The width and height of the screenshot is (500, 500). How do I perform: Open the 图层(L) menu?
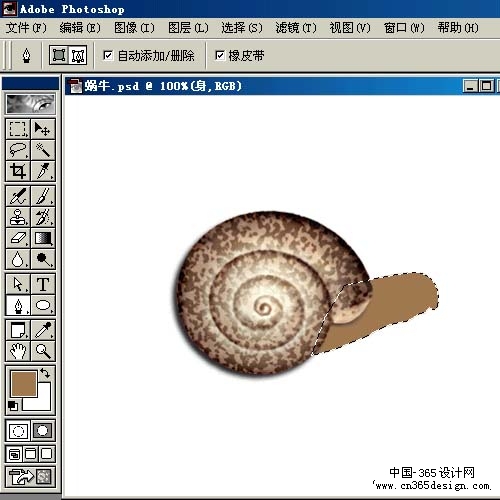[188, 28]
